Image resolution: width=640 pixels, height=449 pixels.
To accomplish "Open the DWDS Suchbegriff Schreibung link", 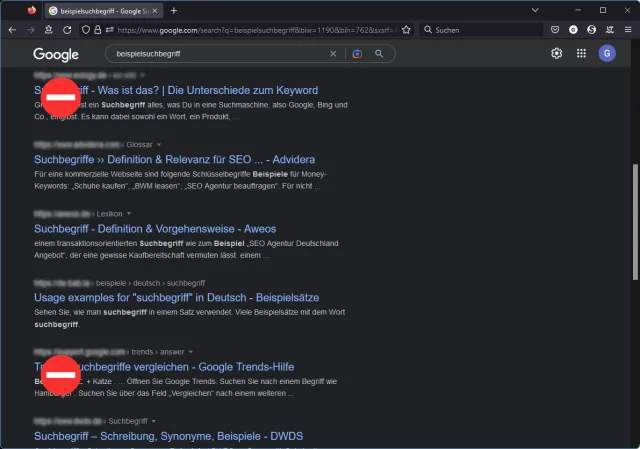I will coord(168,436).
